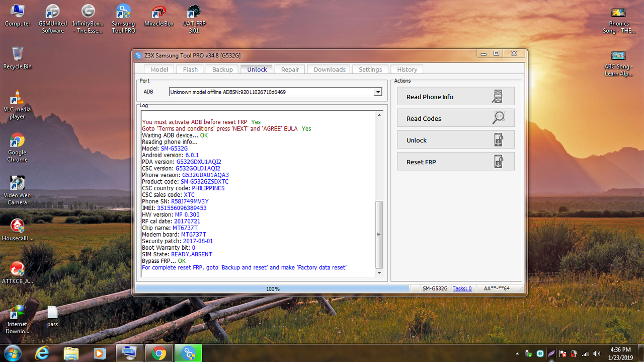Viewport: 644px width, 362px height.
Task: Open Video Web Camera shortcut
Action: point(17,190)
